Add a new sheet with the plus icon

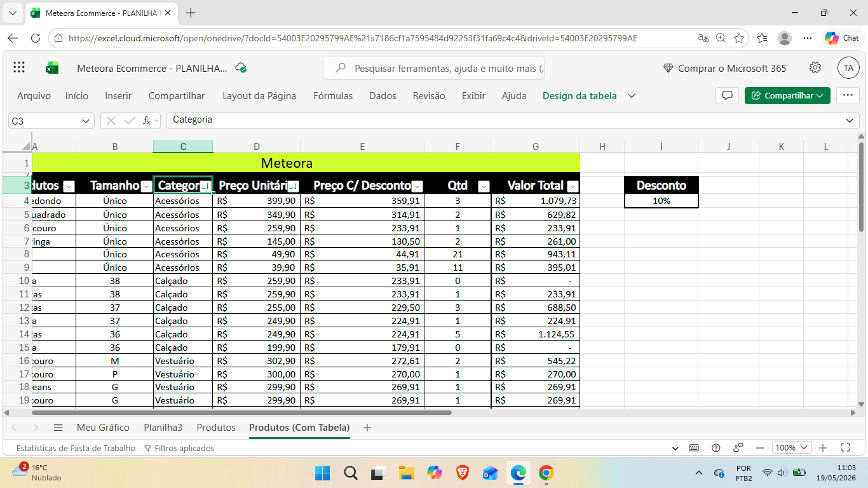click(x=367, y=428)
